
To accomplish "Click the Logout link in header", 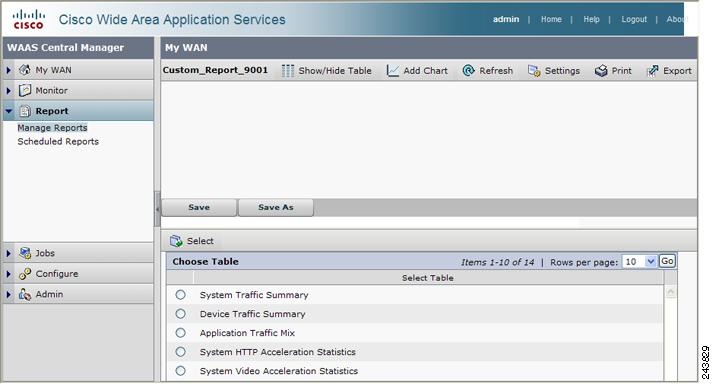I will coord(634,19).
